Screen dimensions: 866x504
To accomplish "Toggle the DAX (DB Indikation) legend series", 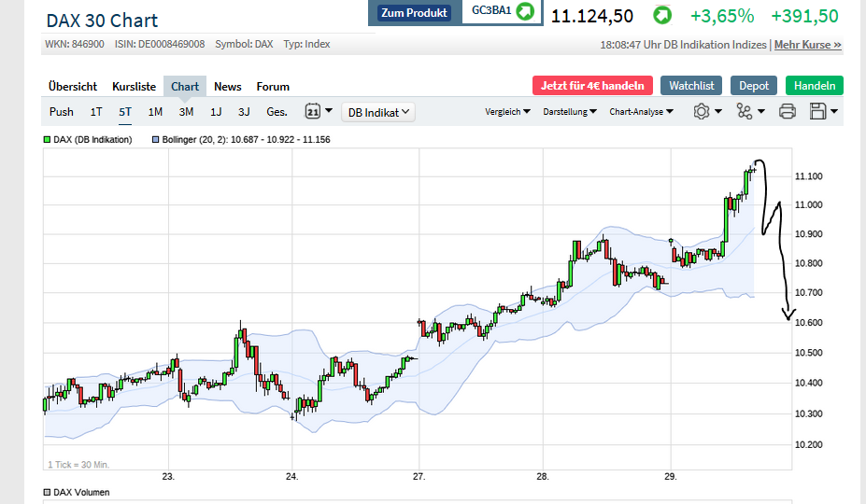I will click(x=48, y=139).
